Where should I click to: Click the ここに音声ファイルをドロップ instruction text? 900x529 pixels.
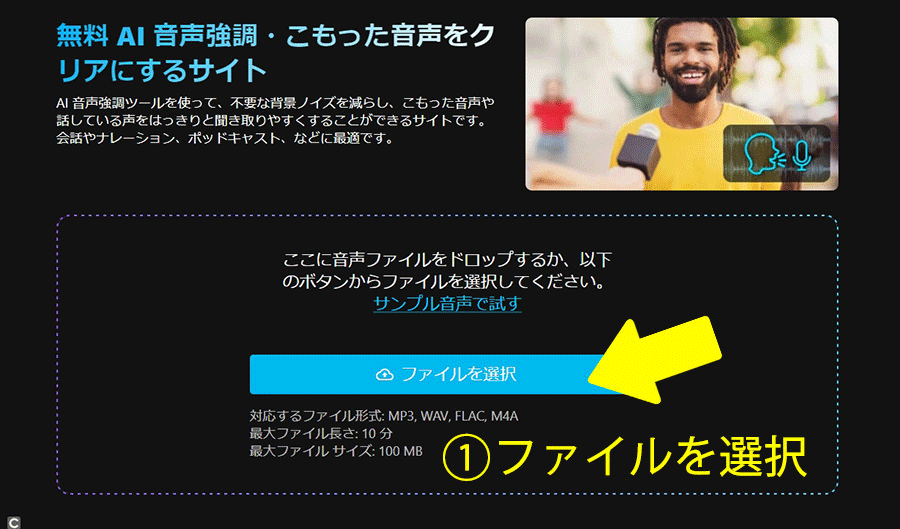coord(447,270)
